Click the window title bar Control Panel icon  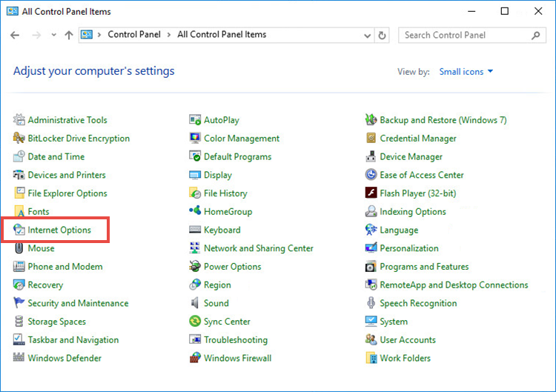click(x=13, y=11)
